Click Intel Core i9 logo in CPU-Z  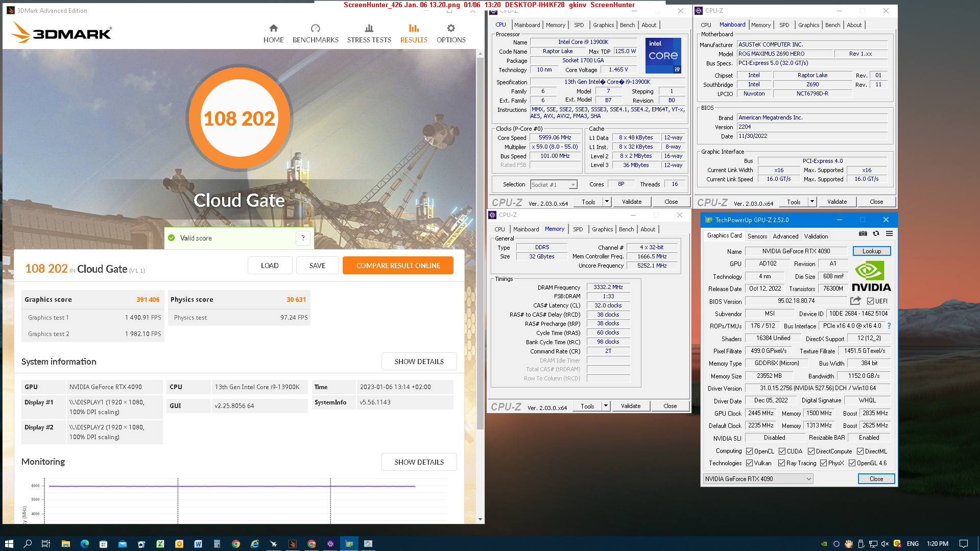click(663, 55)
